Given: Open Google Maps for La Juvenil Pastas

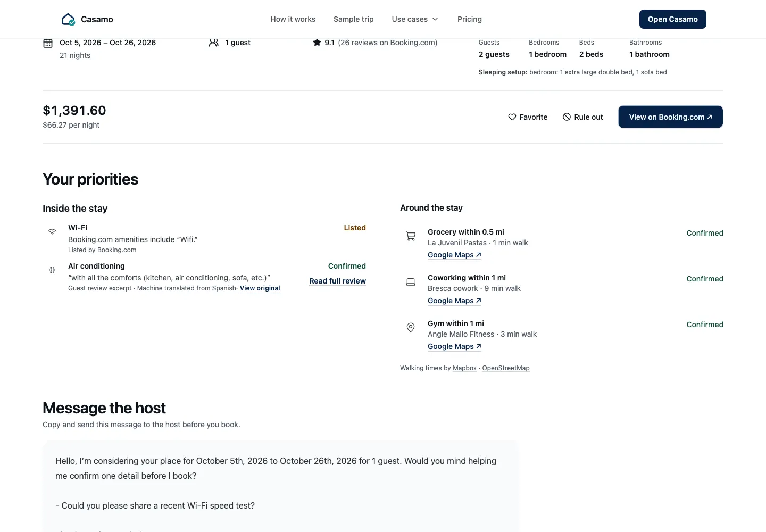Looking at the screenshot, I should (454, 255).
